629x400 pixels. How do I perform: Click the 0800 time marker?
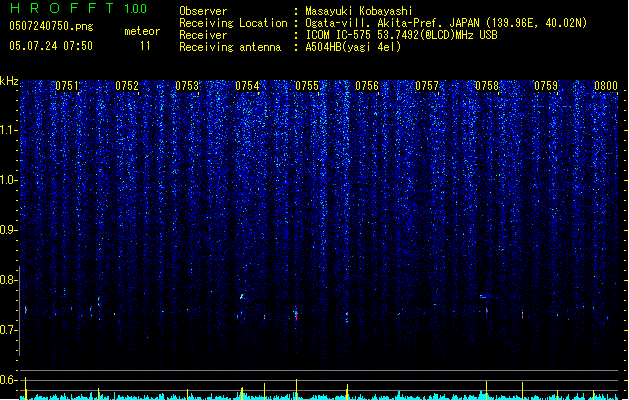coord(606,86)
